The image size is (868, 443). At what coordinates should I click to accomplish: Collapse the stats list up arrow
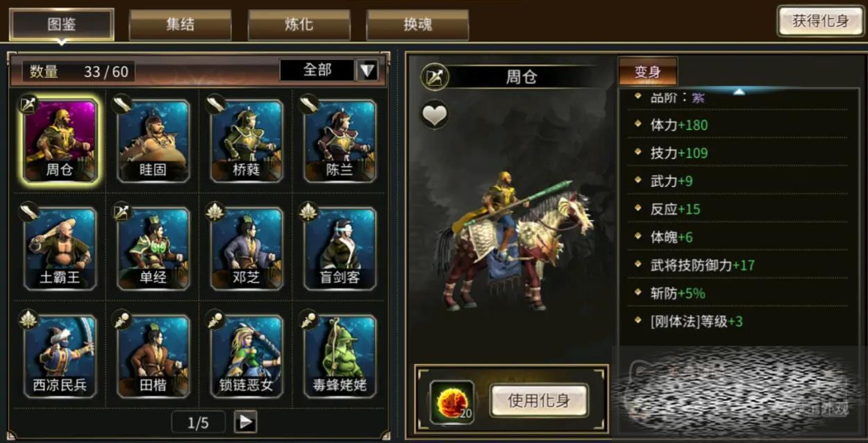coord(739,91)
